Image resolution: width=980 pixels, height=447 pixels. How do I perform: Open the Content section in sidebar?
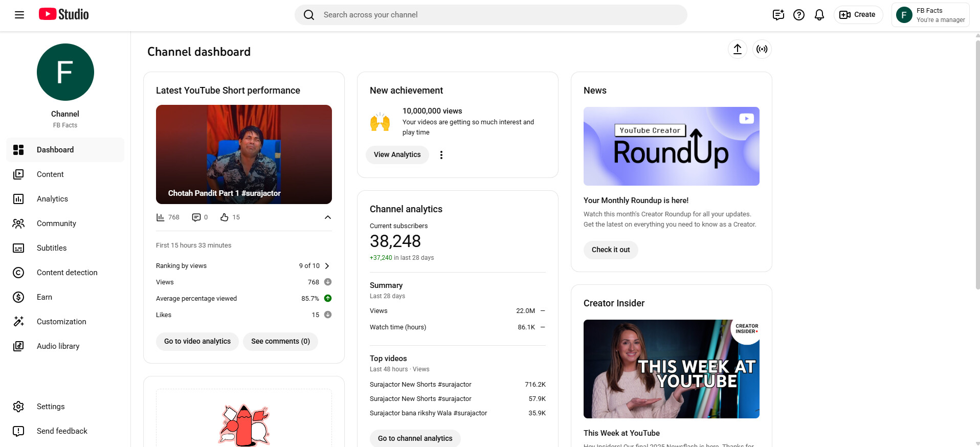tap(50, 174)
